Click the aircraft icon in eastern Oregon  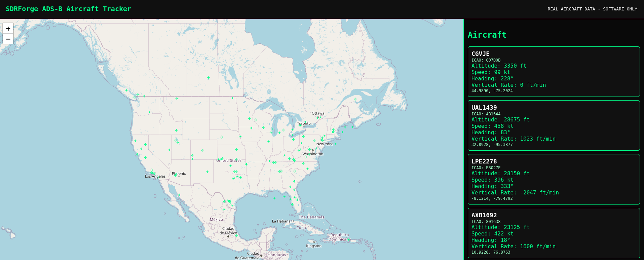149,112
